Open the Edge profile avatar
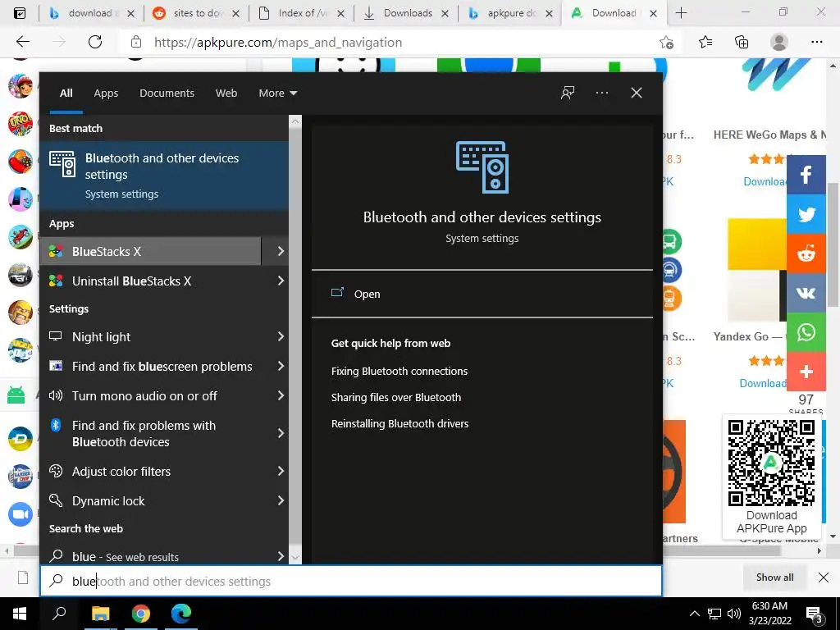The width and height of the screenshot is (840, 630). click(779, 42)
